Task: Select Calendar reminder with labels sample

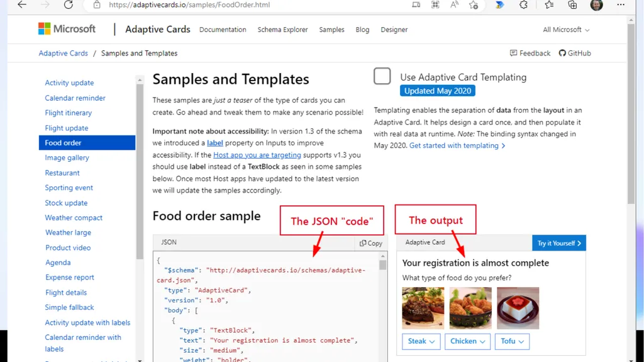Action: tap(83, 343)
